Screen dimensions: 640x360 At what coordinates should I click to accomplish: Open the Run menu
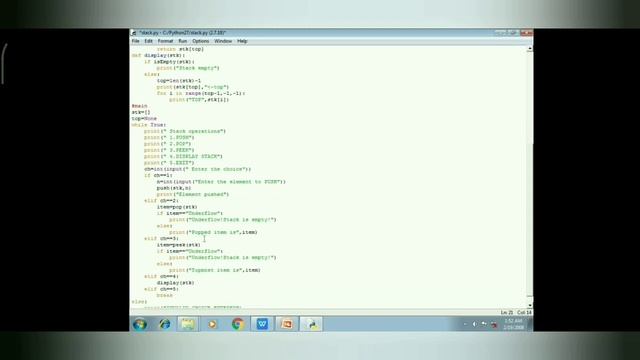coord(182,41)
